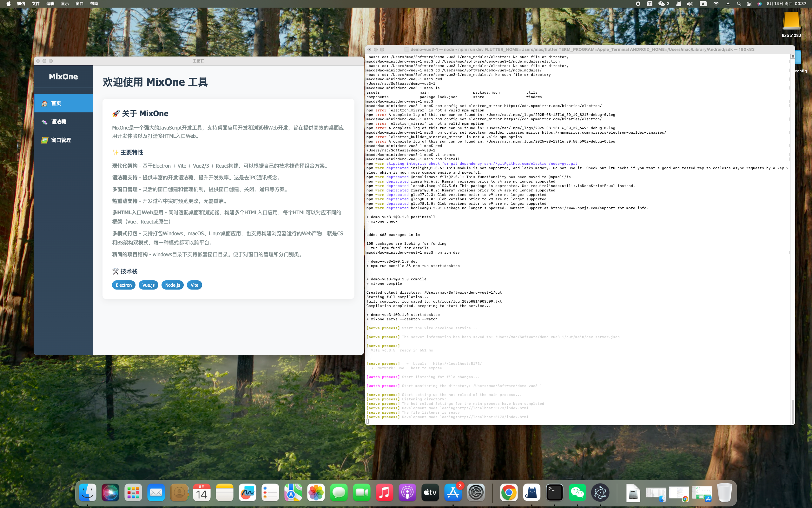The height and width of the screenshot is (508, 812).
Task: Open Terminal from the Dock
Action: tap(554, 492)
